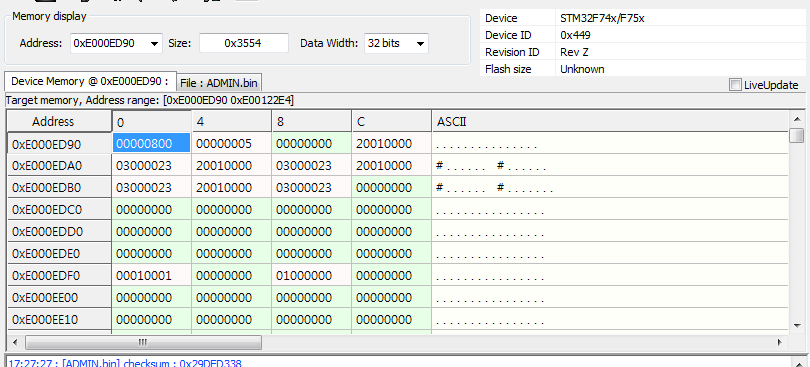Viewport: 810px width, 367px height.
Task: Click the horizontal scrollbar right arrow
Action: click(779, 342)
